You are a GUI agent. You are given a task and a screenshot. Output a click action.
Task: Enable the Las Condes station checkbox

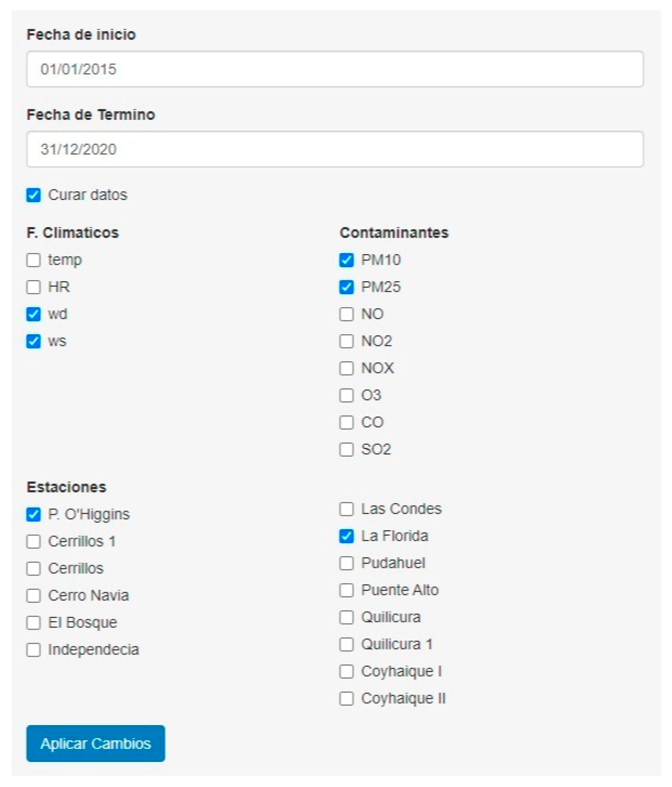tap(346, 509)
